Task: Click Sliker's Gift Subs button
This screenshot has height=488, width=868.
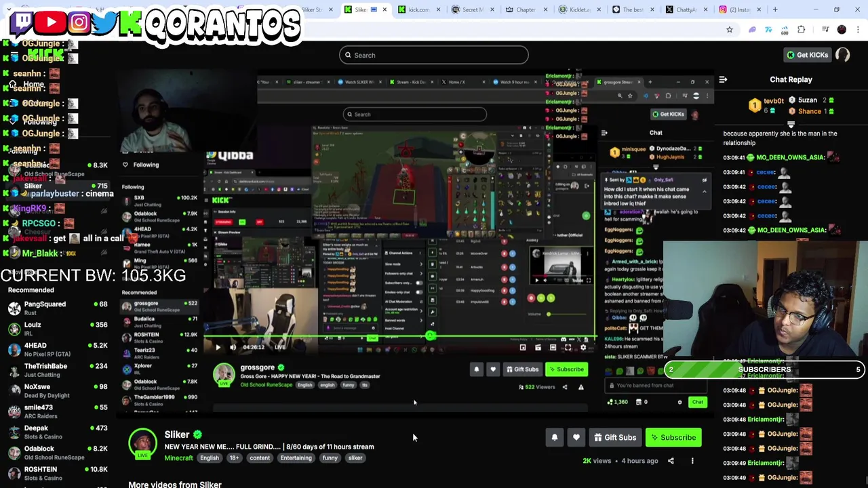Action: tap(615, 438)
